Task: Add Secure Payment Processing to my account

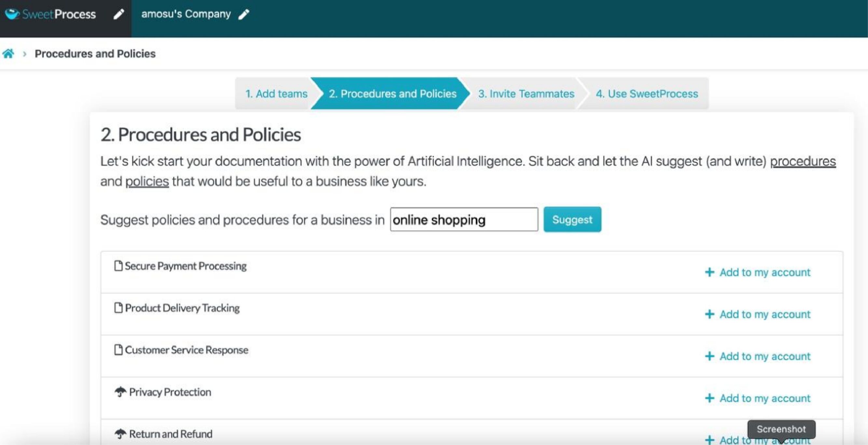Action: point(757,272)
